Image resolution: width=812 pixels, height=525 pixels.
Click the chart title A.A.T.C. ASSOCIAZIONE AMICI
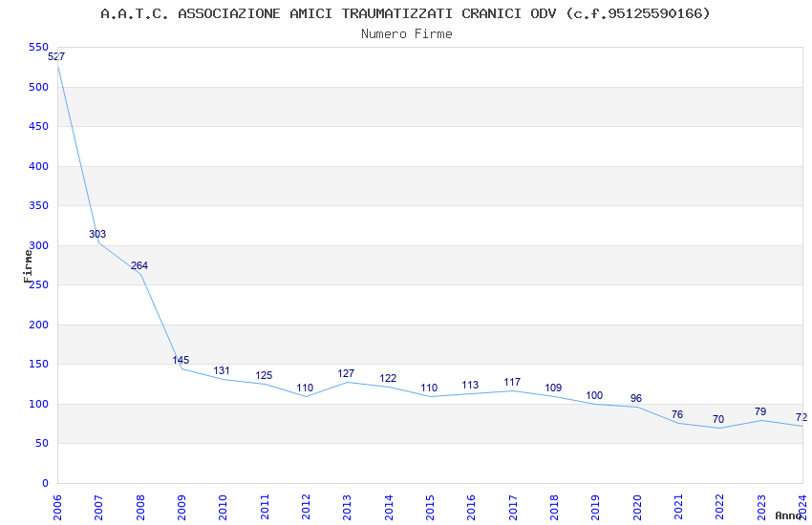pos(405,13)
